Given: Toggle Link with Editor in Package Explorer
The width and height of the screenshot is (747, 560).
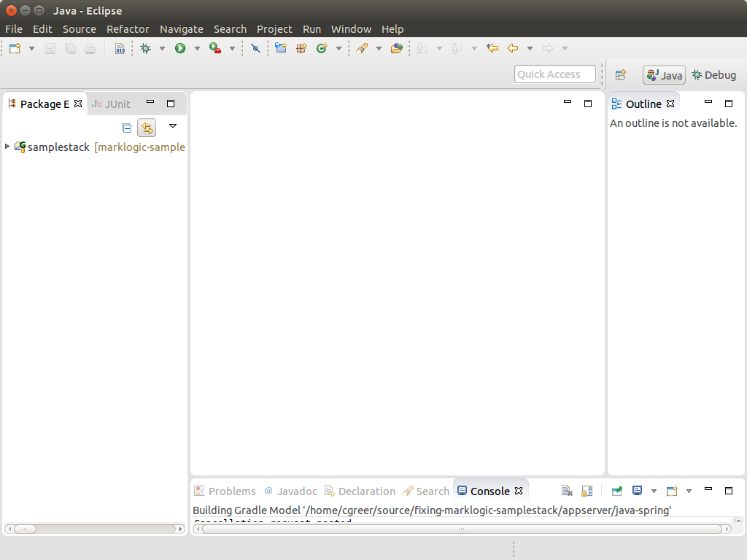Looking at the screenshot, I should (x=147, y=128).
